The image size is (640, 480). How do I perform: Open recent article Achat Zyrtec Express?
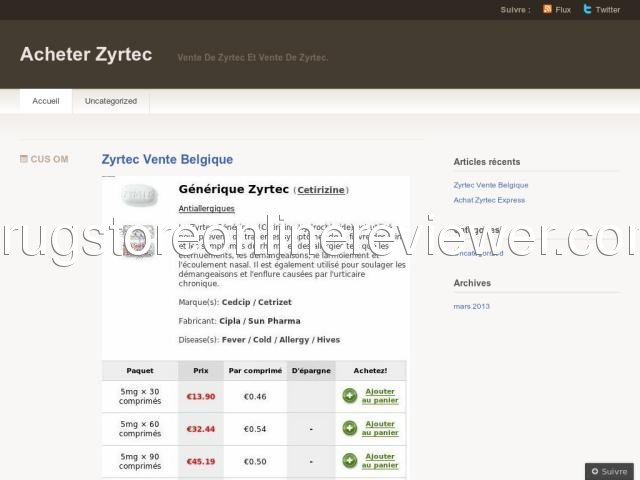489,200
